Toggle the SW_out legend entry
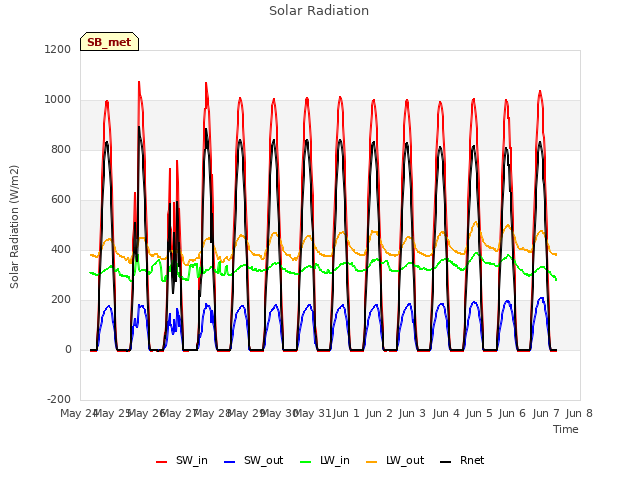Screen dimensions: 640x480 click(253, 460)
